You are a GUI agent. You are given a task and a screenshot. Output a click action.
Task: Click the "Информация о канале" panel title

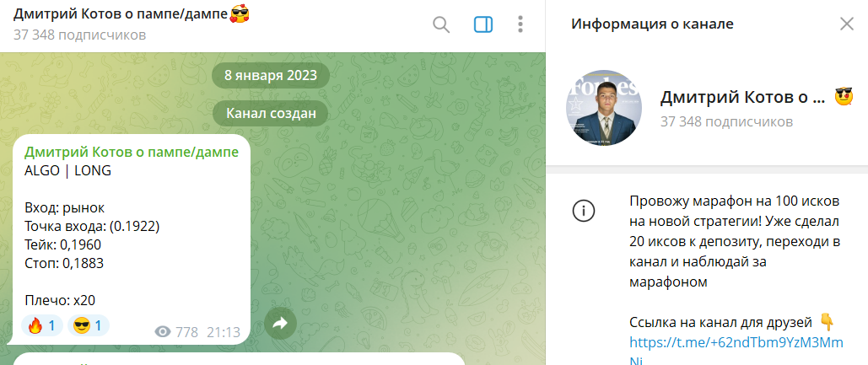pyautogui.click(x=652, y=24)
